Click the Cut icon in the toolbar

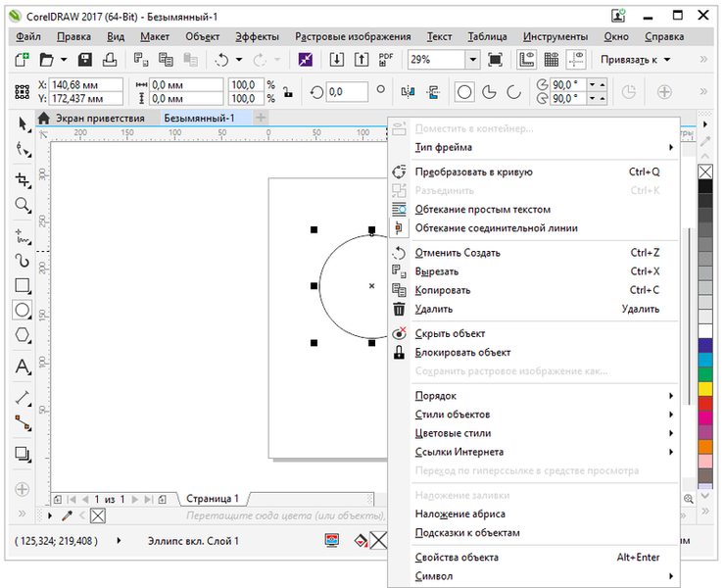(140, 60)
